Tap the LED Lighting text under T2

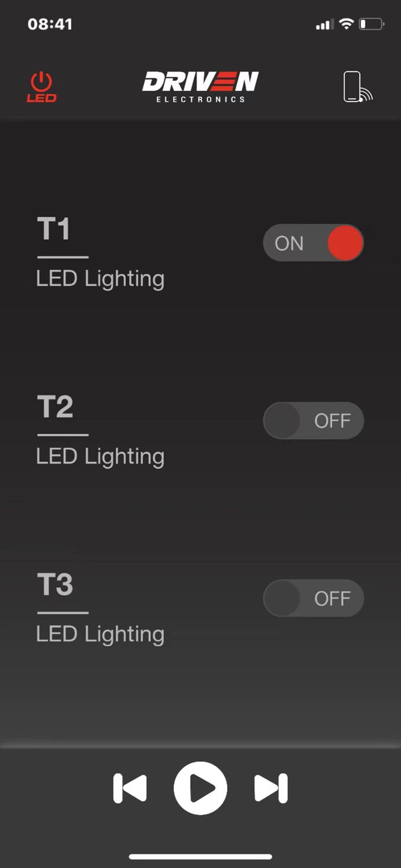coord(100,456)
